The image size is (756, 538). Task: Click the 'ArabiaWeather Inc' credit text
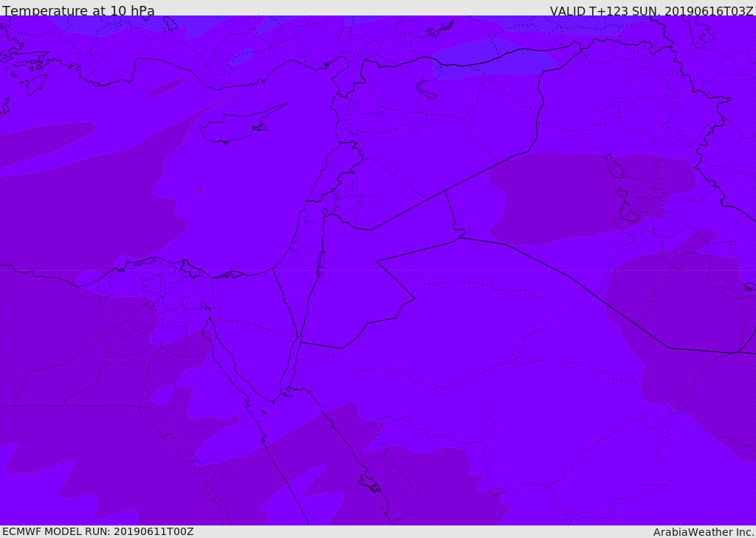(x=703, y=532)
